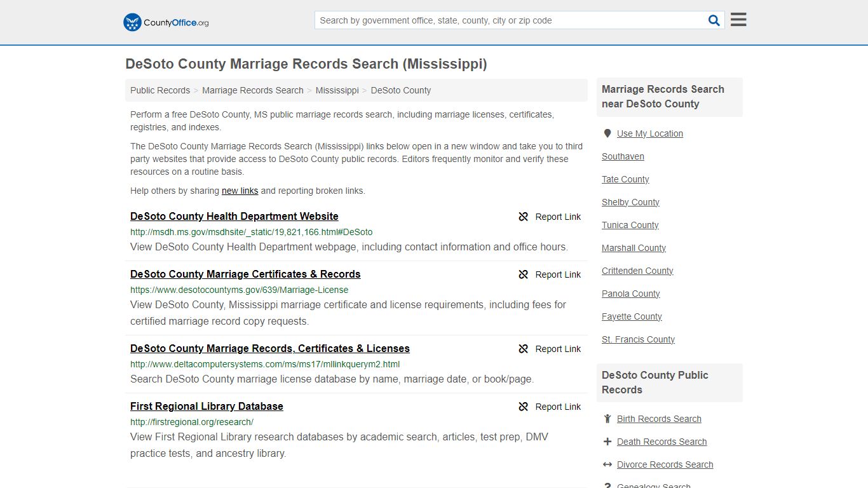Open Crittenden County link

pyautogui.click(x=637, y=271)
